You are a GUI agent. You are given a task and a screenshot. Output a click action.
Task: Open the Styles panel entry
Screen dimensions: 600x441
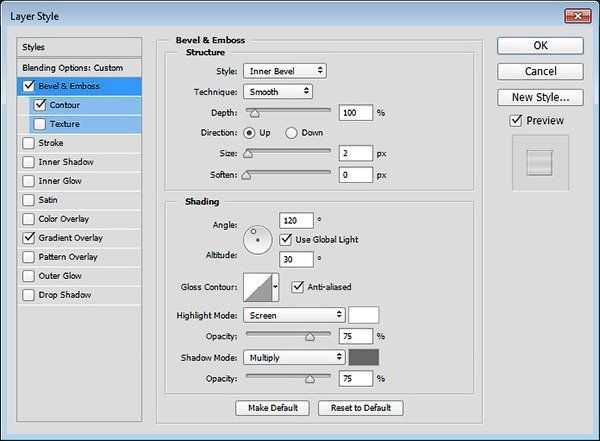pyautogui.click(x=79, y=47)
